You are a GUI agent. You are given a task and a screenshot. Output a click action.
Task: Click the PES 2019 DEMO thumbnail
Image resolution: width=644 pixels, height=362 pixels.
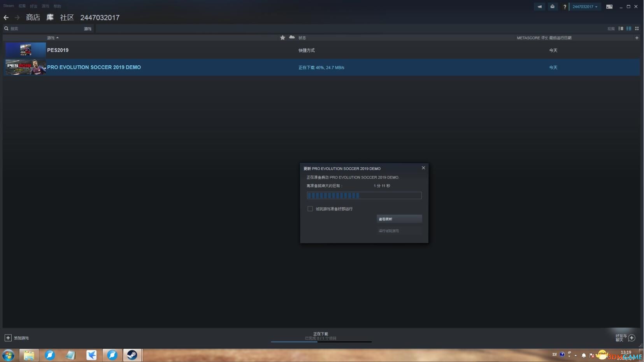pos(26,67)
